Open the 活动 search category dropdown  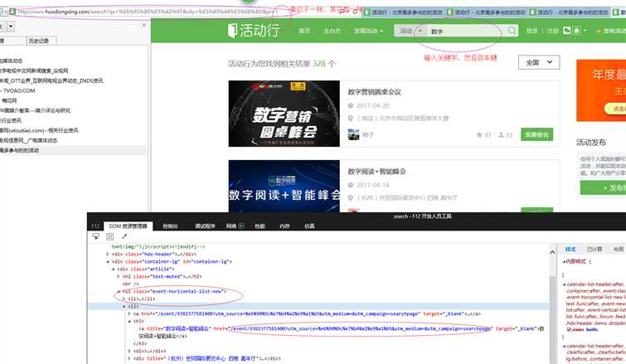click(x=411, y=31)
